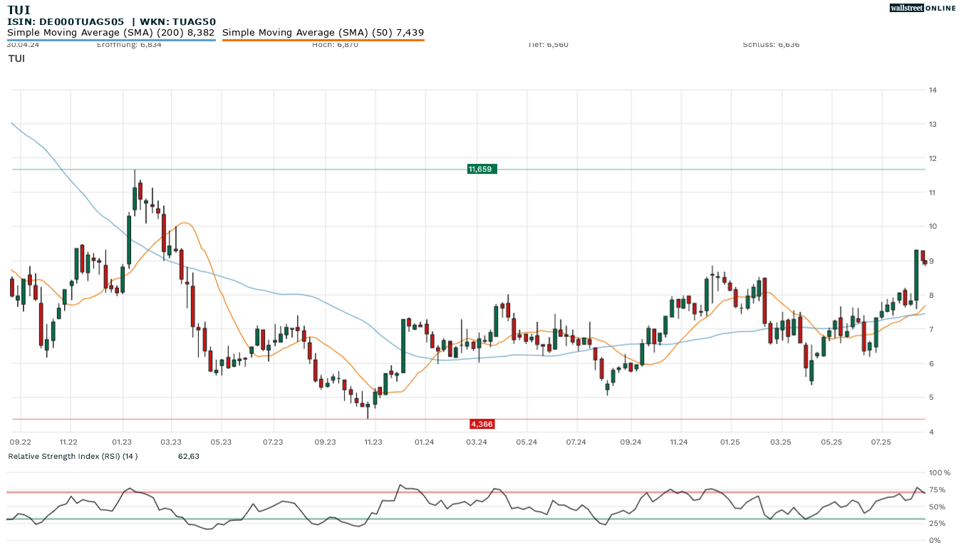Click the 01.23 x-axis label
Screen dimensions: 961x560
coord(122,442)
